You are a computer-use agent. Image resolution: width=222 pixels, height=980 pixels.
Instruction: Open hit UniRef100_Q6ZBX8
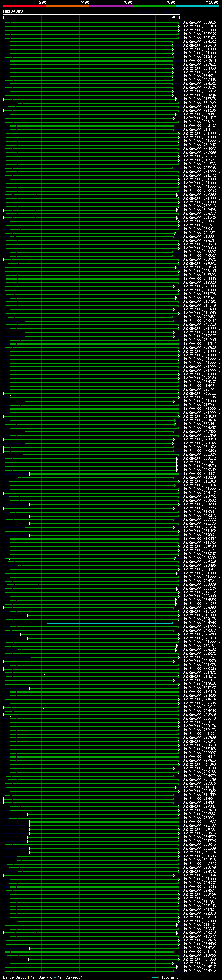coord(199,26)
